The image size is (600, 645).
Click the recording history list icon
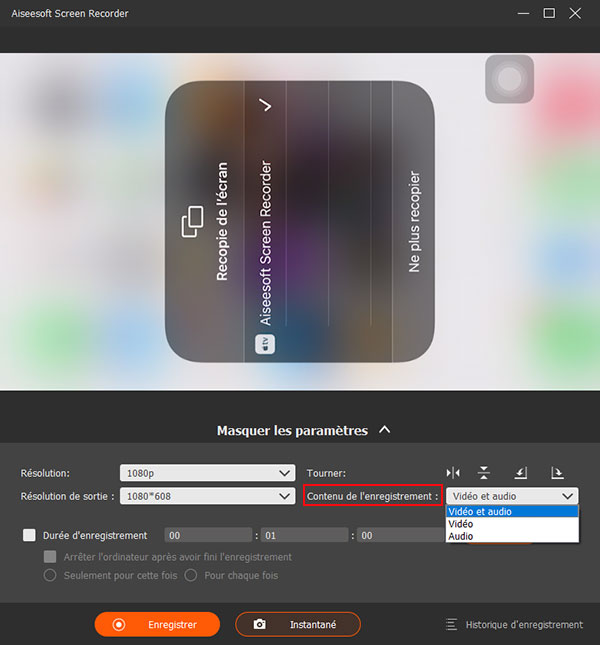pos(452,624)
